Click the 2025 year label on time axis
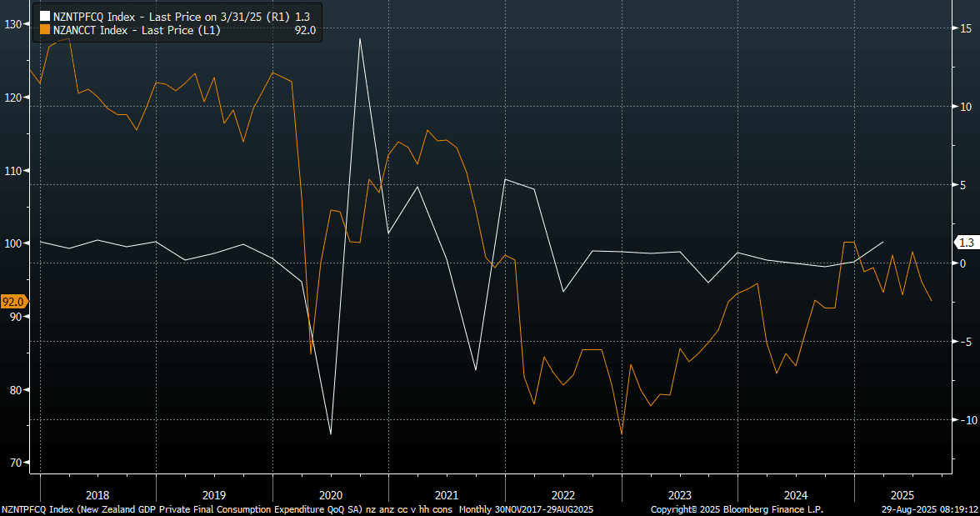This screenshot has width=980, height=516. (902, 495)
